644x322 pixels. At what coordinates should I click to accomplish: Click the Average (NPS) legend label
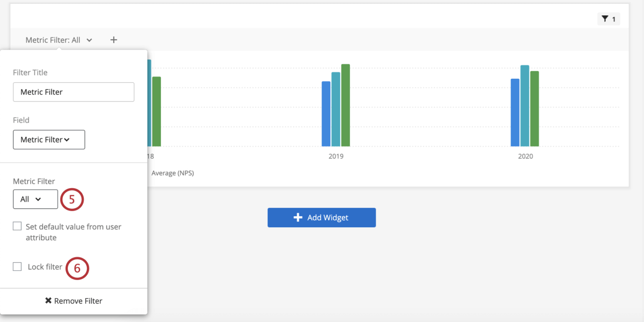(172, 173)
